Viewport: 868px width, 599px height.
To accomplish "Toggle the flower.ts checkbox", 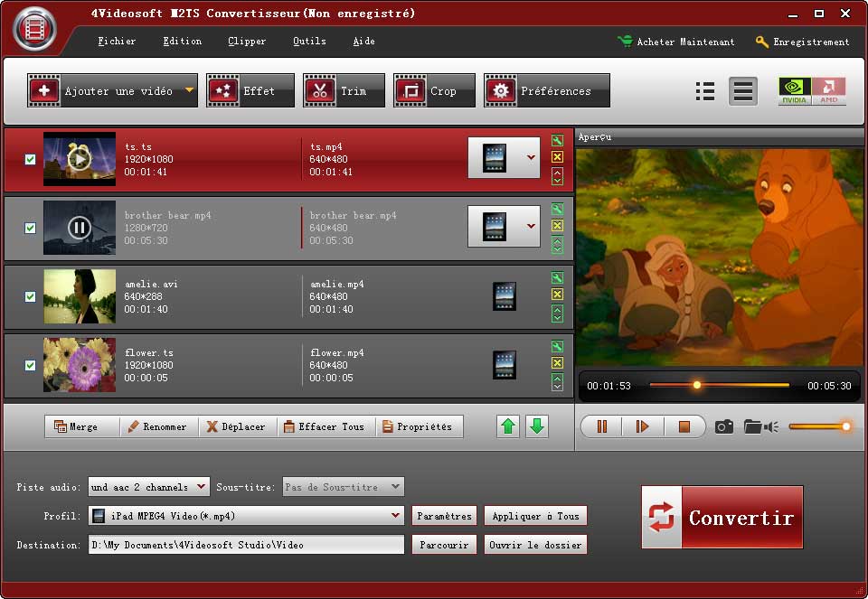I will (x=30, y=365).
